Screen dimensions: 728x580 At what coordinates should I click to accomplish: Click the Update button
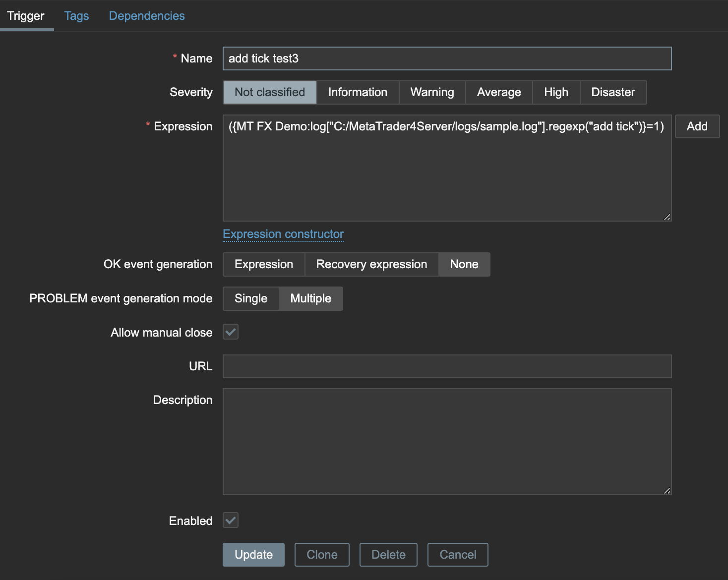point(253,555)
